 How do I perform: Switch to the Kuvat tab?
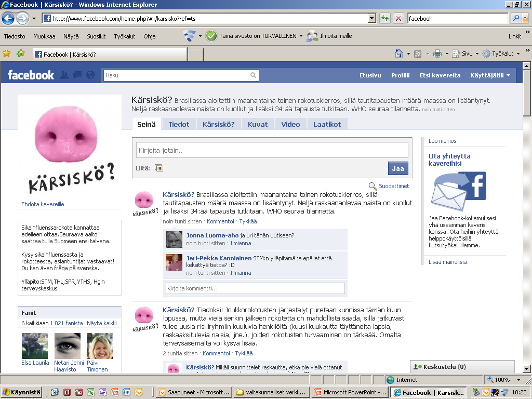258,124
